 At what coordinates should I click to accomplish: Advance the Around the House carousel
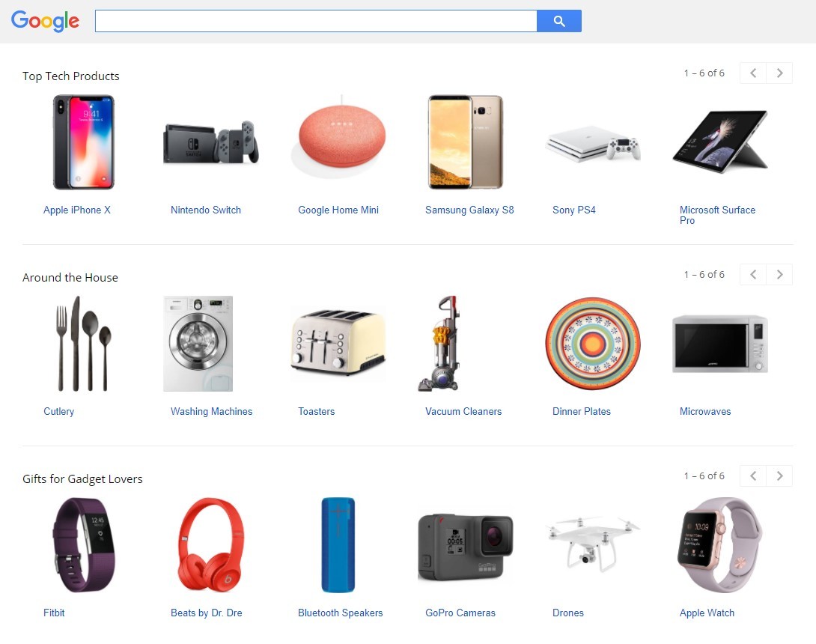coord(779,274)
